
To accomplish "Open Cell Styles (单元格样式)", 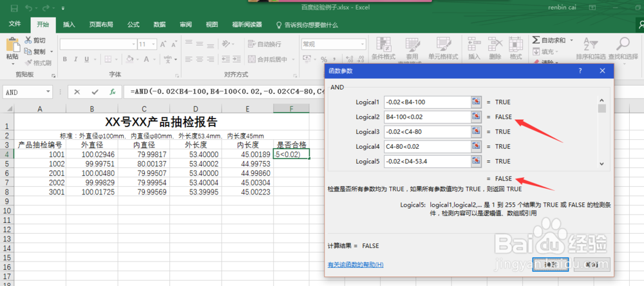I will click(x=443, y=48).
